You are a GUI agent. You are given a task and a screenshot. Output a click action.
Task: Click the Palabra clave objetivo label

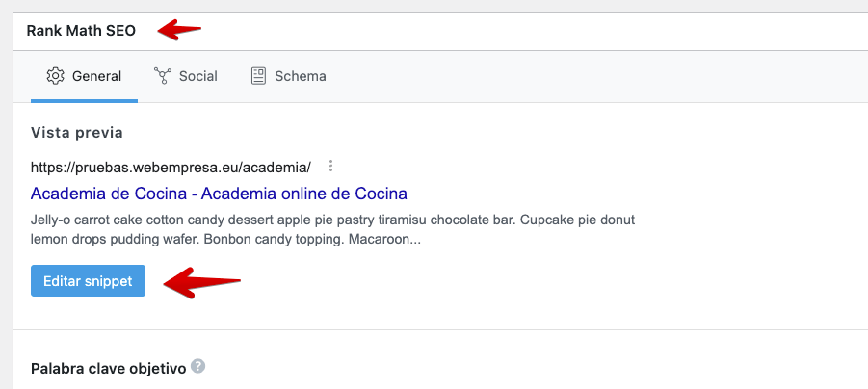pos(109,369)
